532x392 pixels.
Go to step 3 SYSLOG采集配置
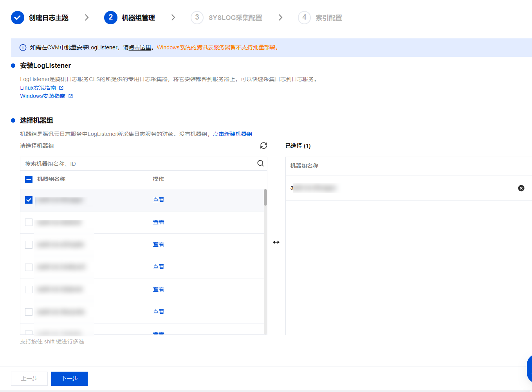[226, 18]
